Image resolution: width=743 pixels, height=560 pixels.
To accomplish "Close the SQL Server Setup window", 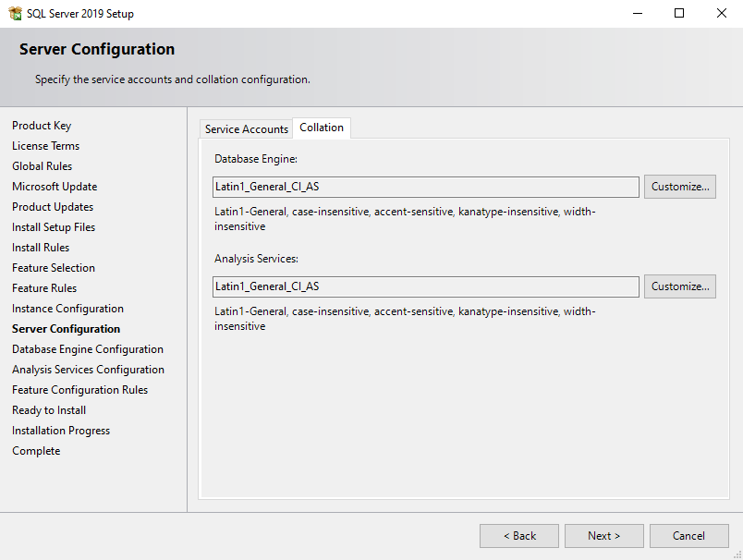I will tap(722, 14).
